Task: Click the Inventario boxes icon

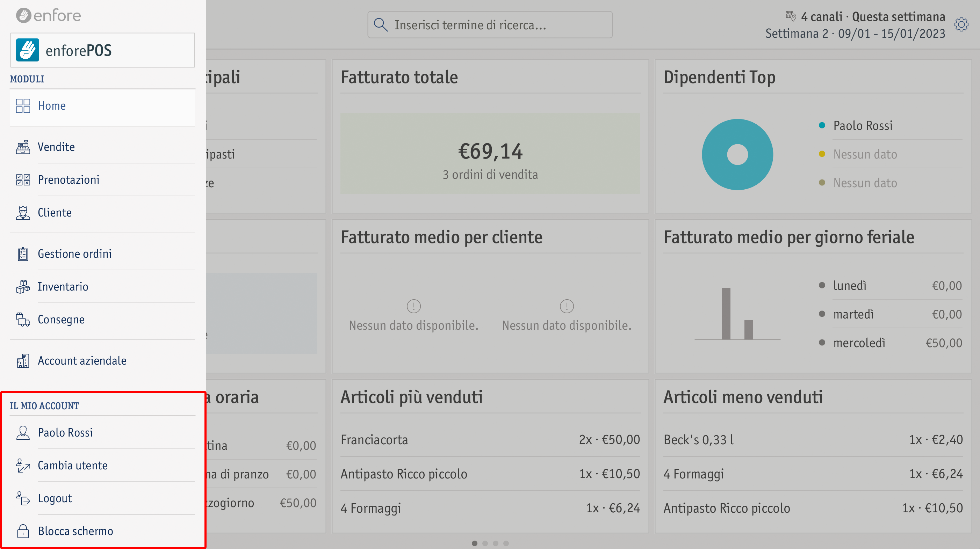Action: click(x=23, y=287)
